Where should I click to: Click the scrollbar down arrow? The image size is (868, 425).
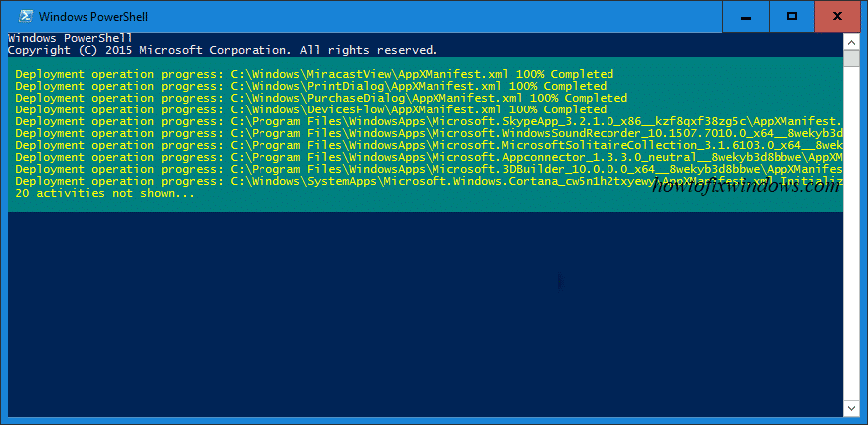click(x=851, y=408)
